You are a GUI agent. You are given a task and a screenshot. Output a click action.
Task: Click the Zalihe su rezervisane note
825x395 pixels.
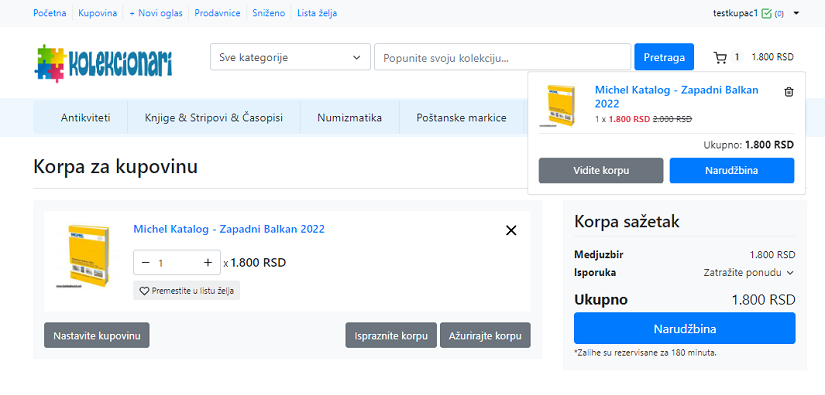tap(645, 352)
